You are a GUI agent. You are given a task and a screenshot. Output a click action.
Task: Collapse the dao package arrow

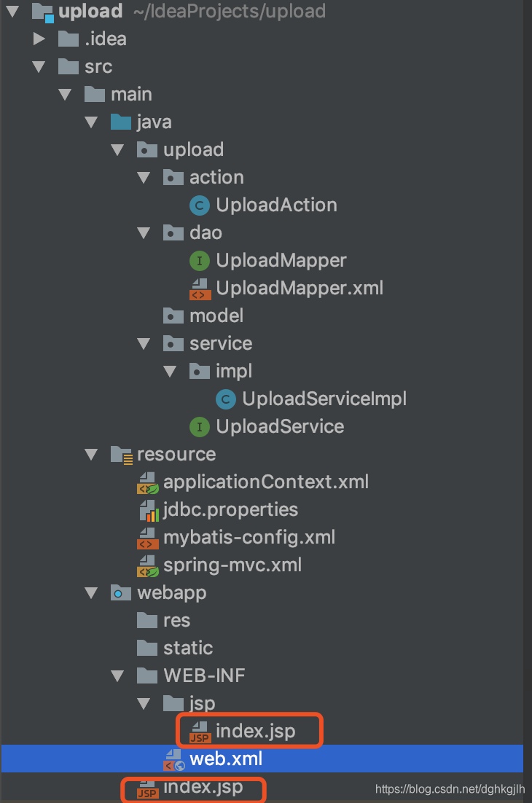pyautogui.click(x=144, y=233)
